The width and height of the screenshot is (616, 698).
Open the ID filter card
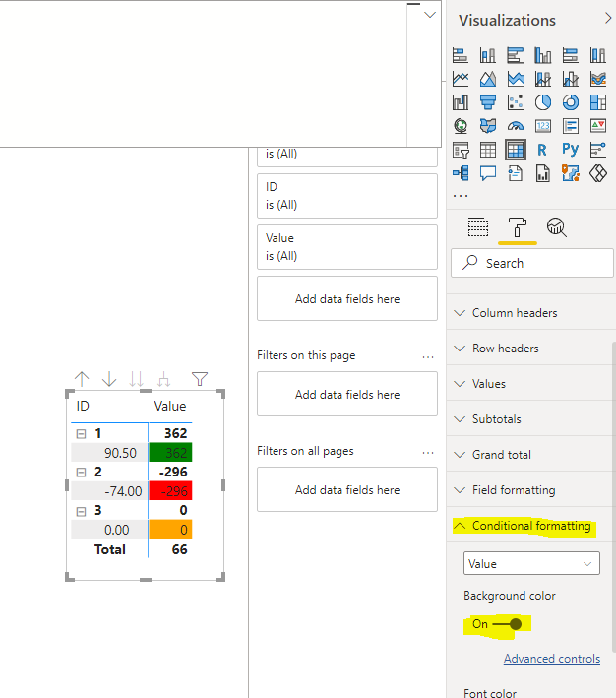(x=347, y=196)
